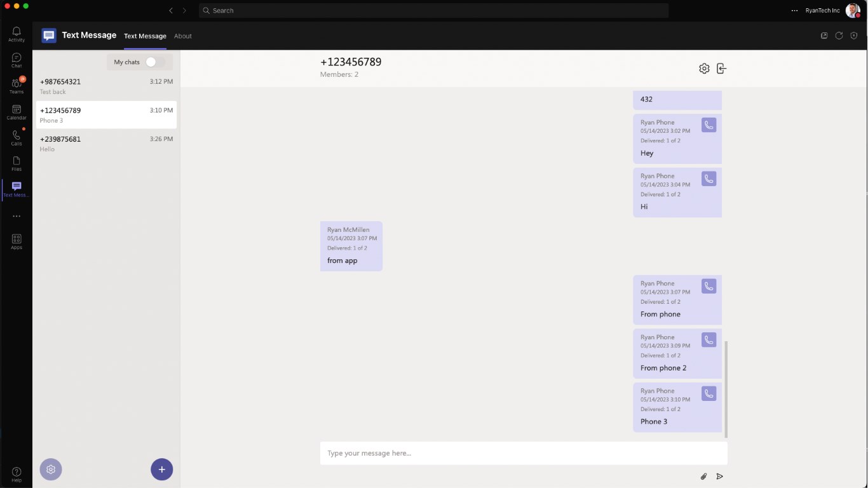Click phone icon on 'Phone 3' message

(x=709, y=393)
